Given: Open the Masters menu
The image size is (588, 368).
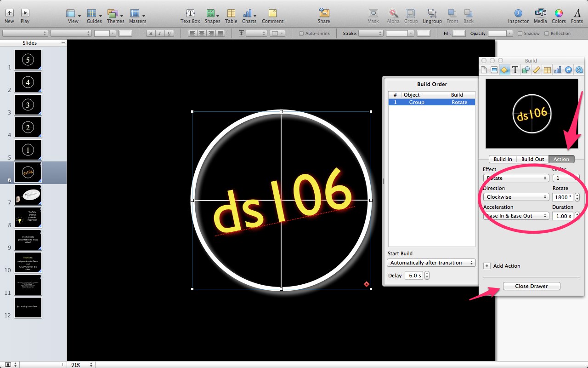Looking at the screenshot, I should [x=137, y=16].
